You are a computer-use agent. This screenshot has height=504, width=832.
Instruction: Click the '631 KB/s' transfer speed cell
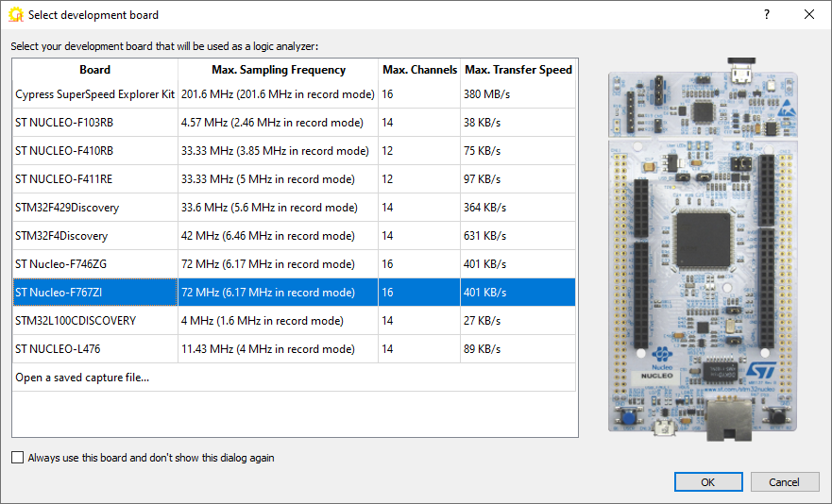click(518, 236)
